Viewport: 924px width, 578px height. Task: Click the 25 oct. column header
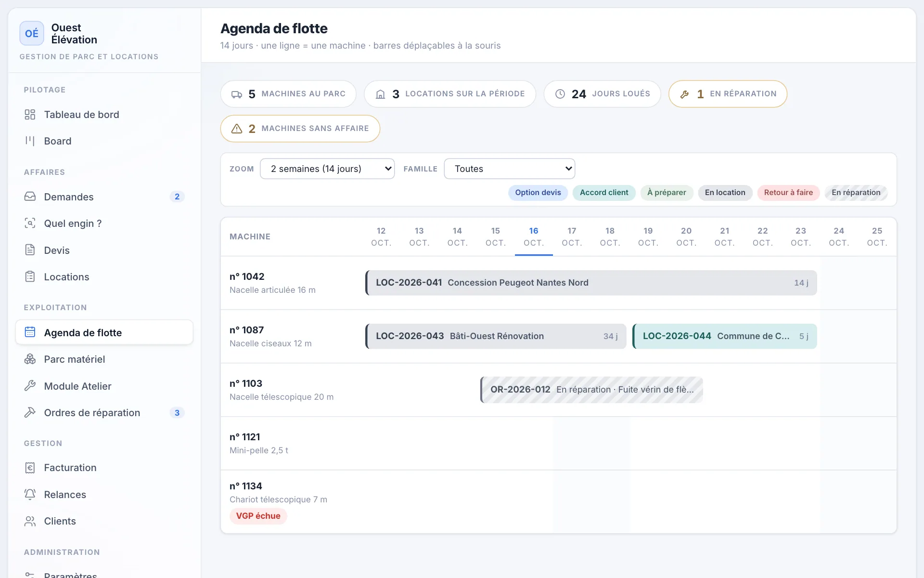[877, 236]
